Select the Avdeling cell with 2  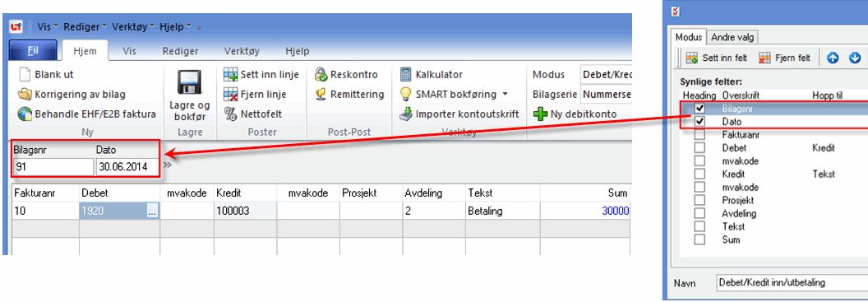[434, 211]
